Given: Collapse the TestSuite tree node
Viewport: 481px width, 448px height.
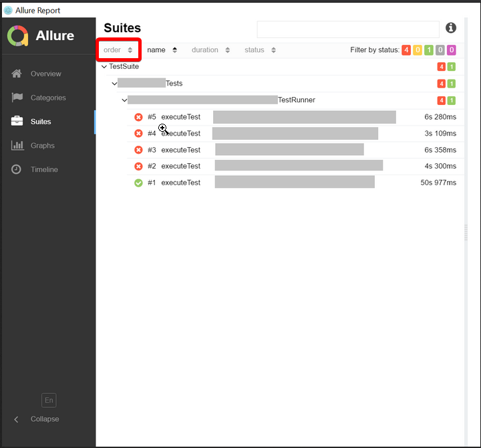Looking at the screenshot, I should 104,67.
